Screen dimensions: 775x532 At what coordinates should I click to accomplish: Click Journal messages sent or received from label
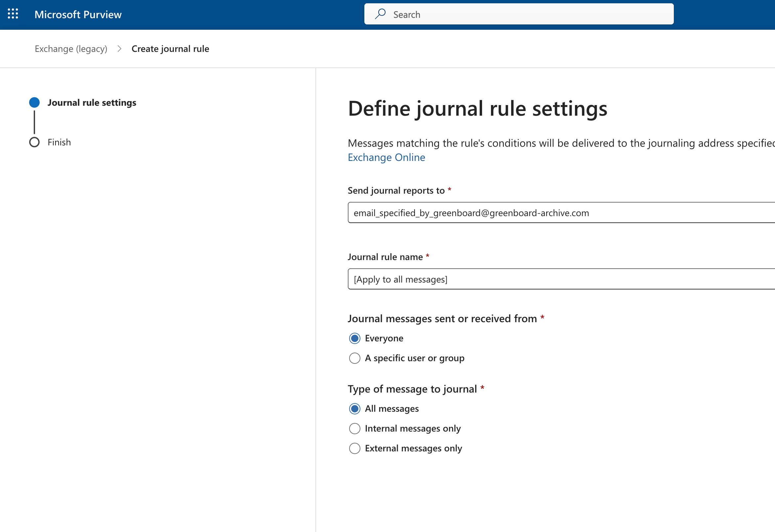442,318
